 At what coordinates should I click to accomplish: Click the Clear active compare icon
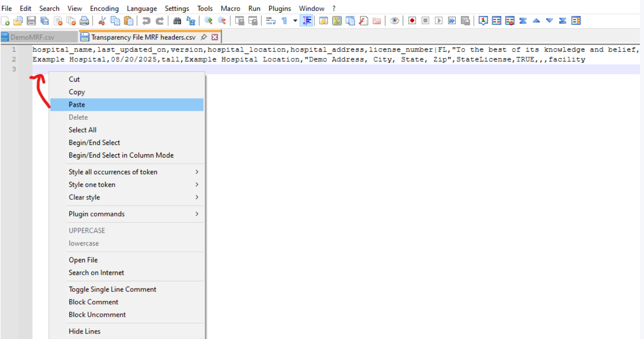[x=510, y=21]
